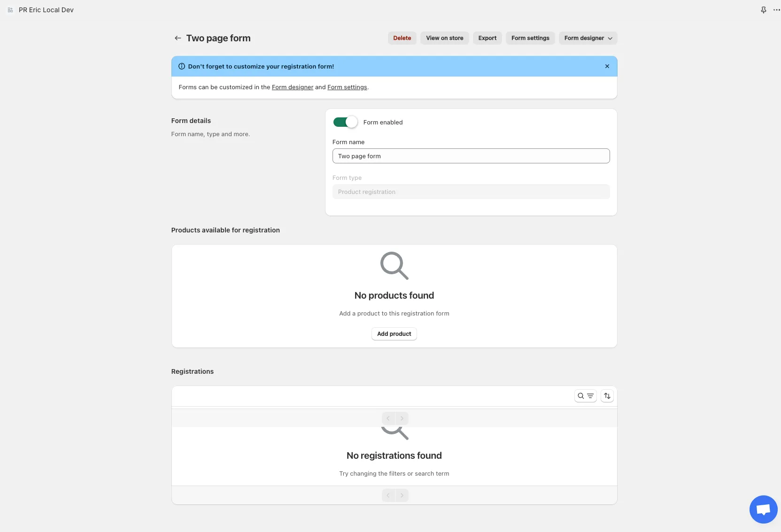This screenshot has height=532, width=781.
Task: Click the 'Registrations' section heading
Action: pos(193,371)
